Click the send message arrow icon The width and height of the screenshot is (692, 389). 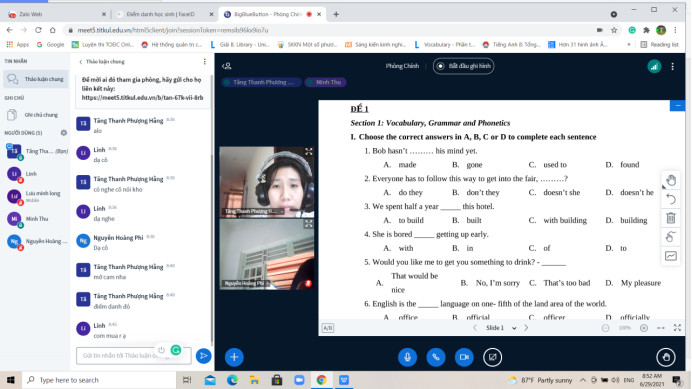coord(203,355)
